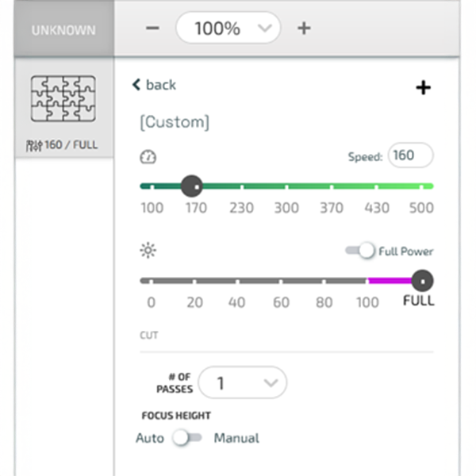The height and width of the screenshot is (476, 476).
Task: Switch focus height between Auto and Manual
Action: tap(188, 438)
